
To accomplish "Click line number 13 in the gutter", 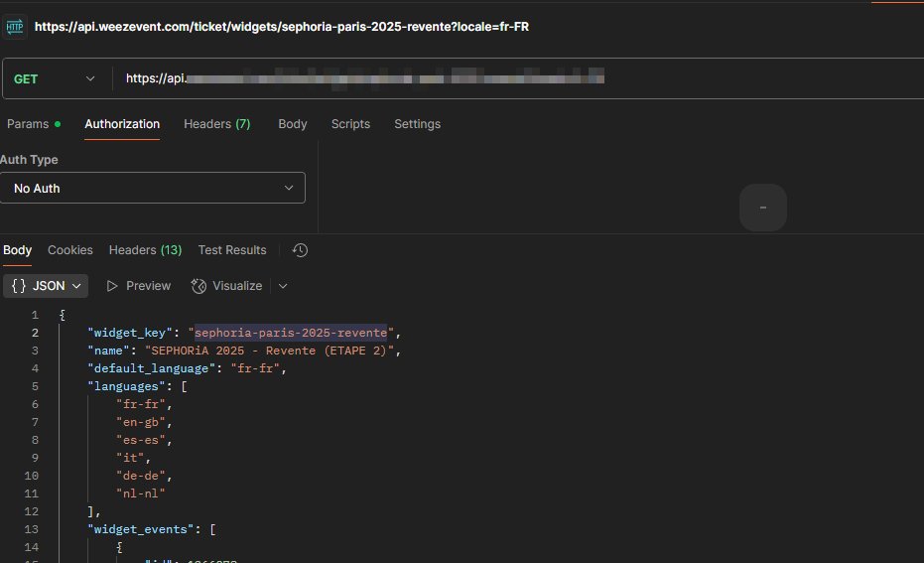I will point(31,529).
